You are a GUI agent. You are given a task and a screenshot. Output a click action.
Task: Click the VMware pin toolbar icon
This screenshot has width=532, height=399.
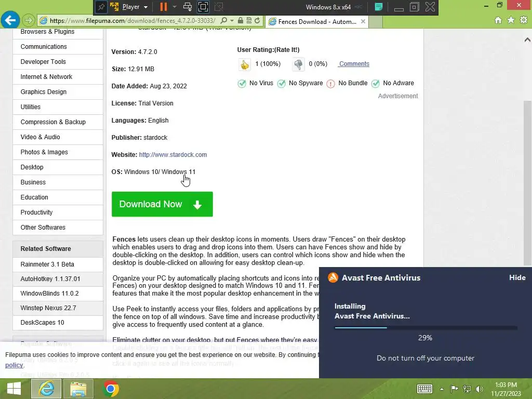click(101, 7)
